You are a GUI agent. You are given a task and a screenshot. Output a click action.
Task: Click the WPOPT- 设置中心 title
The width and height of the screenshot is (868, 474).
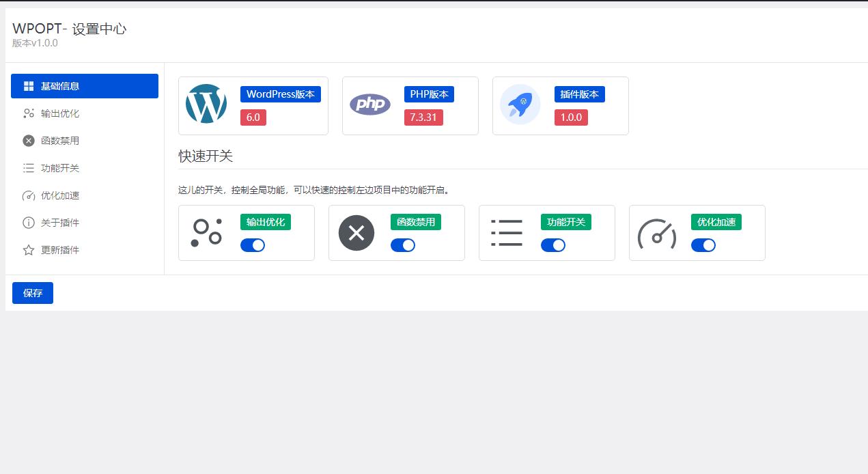[x=69, y=29]
